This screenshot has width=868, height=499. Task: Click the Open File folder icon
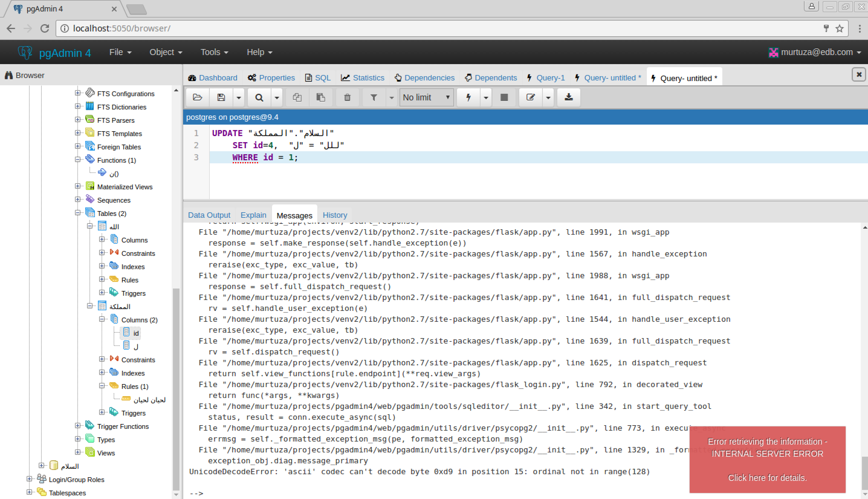(198, 97)
